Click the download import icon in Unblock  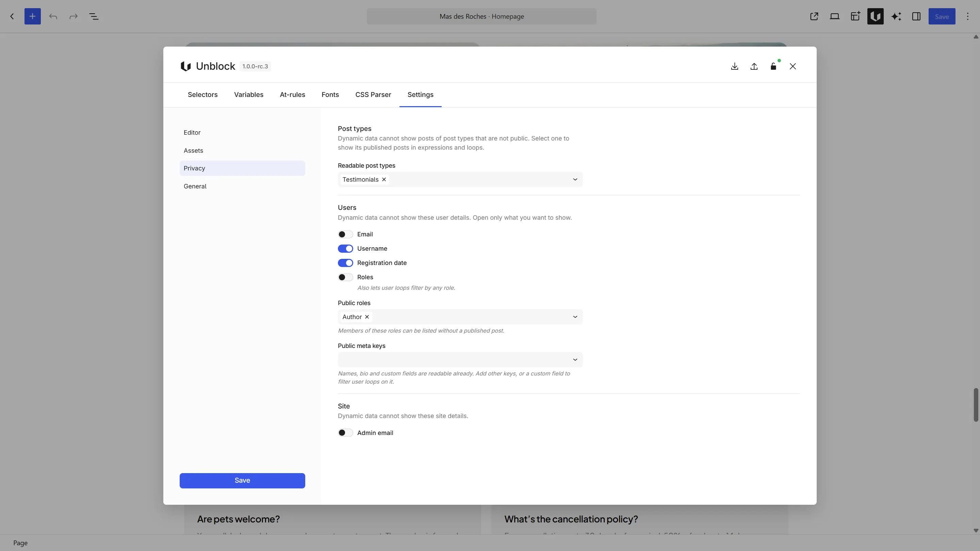(x=735, y=66)
